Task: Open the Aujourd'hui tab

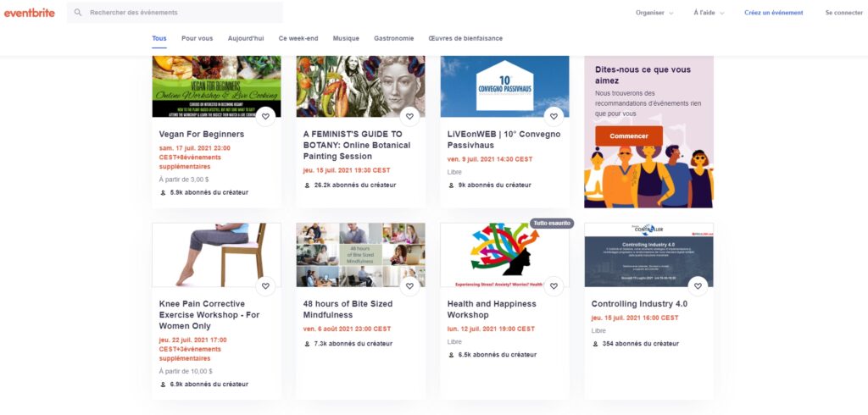Action: pyautogui.click(x=246, y=38)
